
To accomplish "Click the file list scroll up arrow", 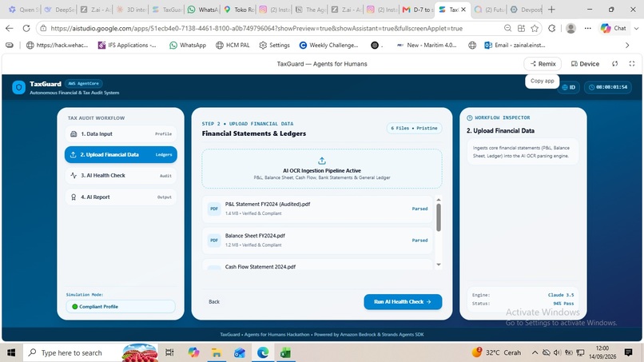I will [x=439, y=200].
